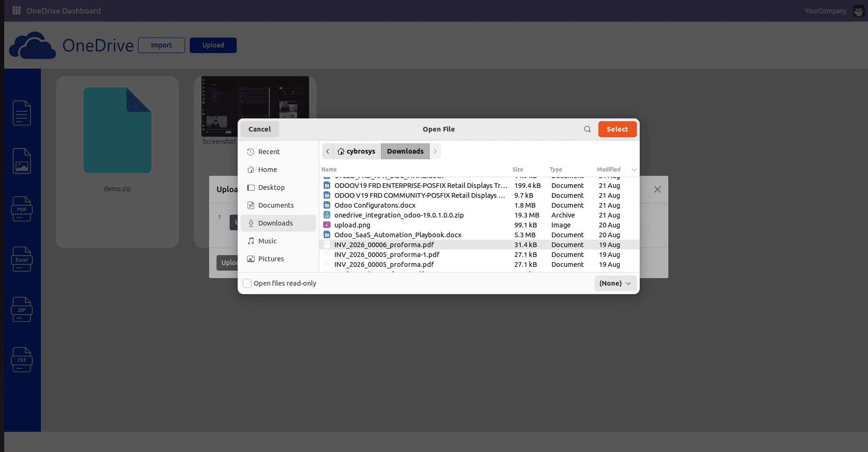Click the search icon in Open File dialog

(587, 129)
